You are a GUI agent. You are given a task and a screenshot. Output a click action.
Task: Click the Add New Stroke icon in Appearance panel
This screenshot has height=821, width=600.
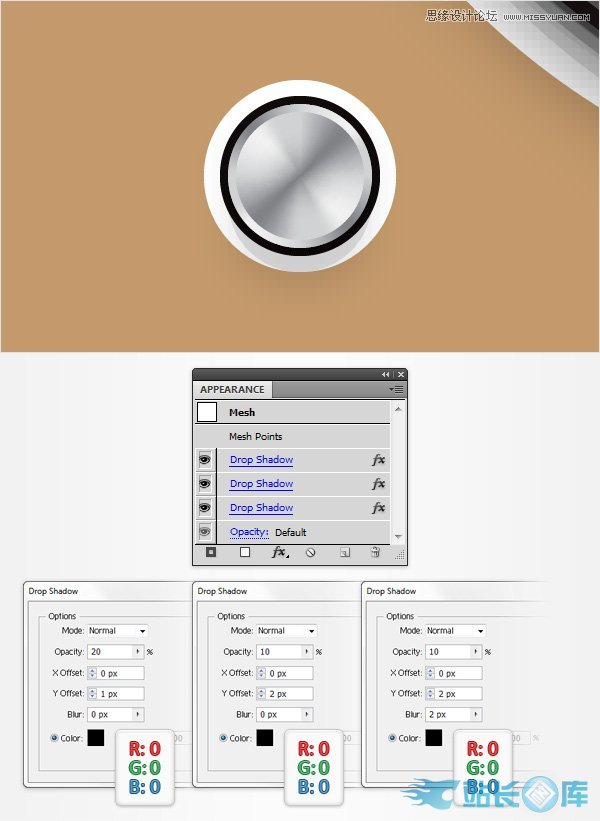[210, 552]
